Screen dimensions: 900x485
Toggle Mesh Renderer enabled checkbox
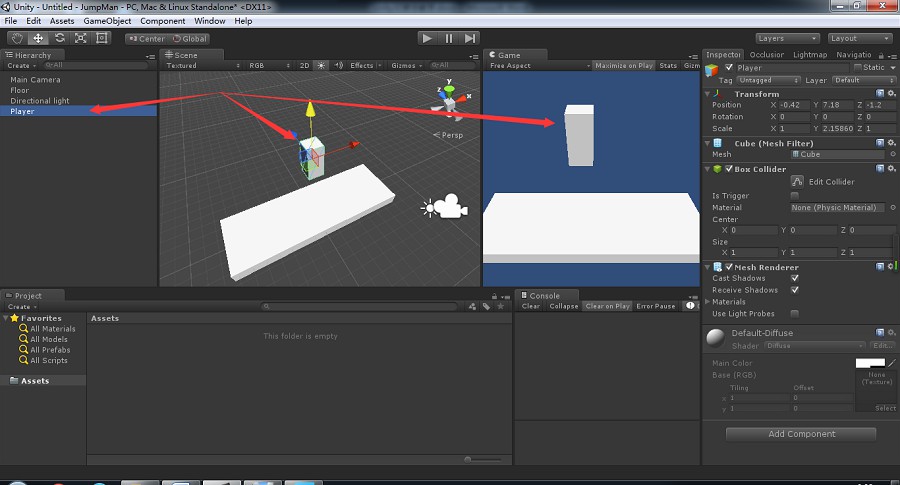click(729, 267)
